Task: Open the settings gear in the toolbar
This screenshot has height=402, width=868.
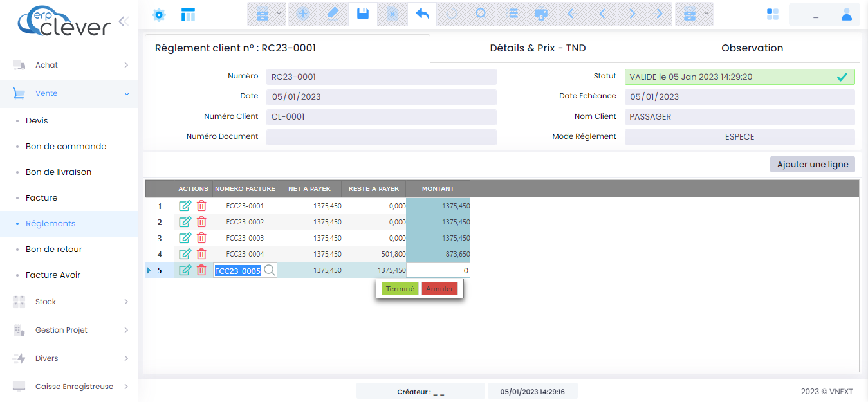Action: coord(159,14)
